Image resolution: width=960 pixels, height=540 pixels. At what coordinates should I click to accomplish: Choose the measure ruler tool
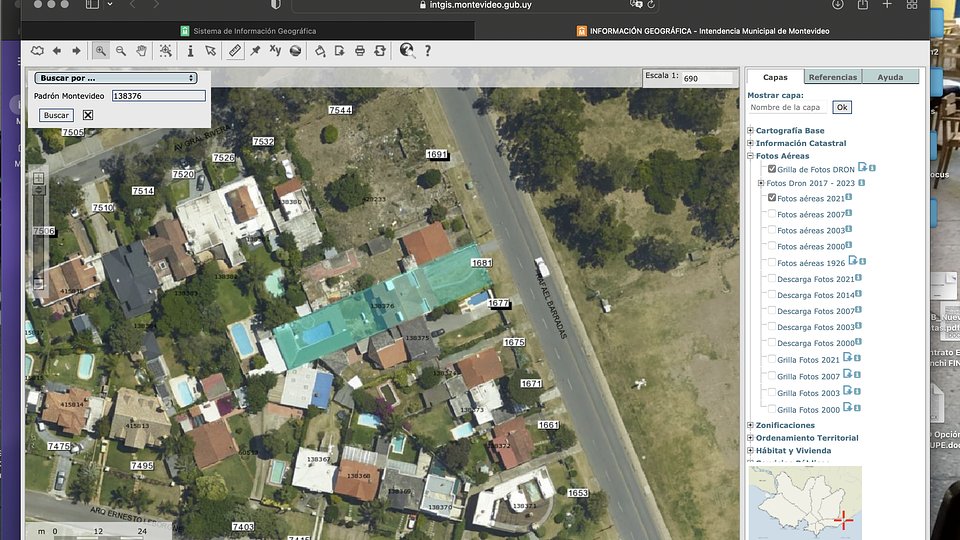[x=234, y=50]
